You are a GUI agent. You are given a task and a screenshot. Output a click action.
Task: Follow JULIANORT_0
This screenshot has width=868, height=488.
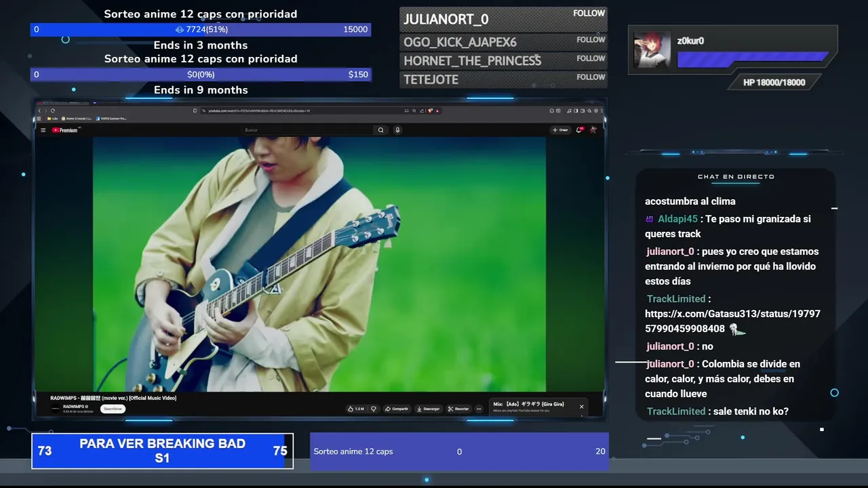589,13
